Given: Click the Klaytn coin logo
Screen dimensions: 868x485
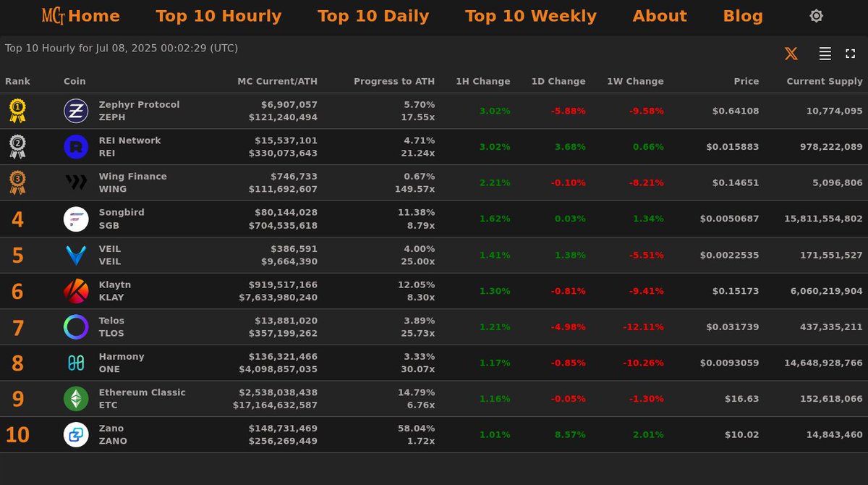Looking at the screenshot, I should tap(76, 291).
